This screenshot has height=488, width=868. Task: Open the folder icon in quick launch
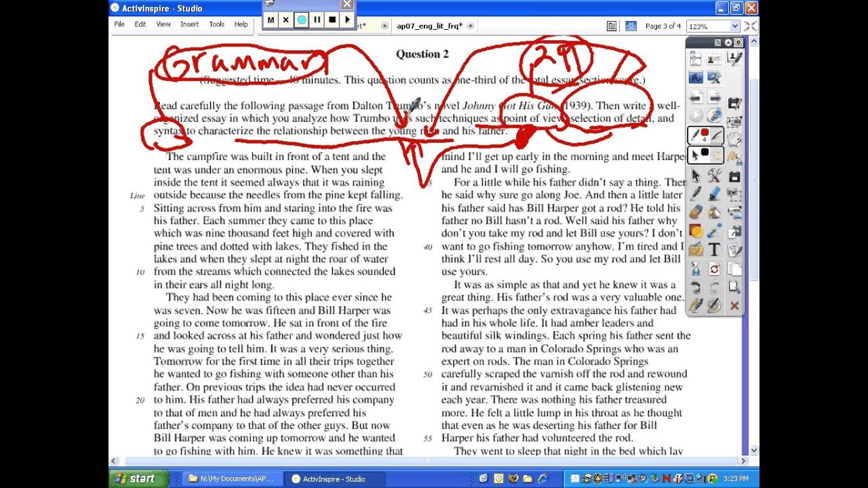tap(528, 479)
